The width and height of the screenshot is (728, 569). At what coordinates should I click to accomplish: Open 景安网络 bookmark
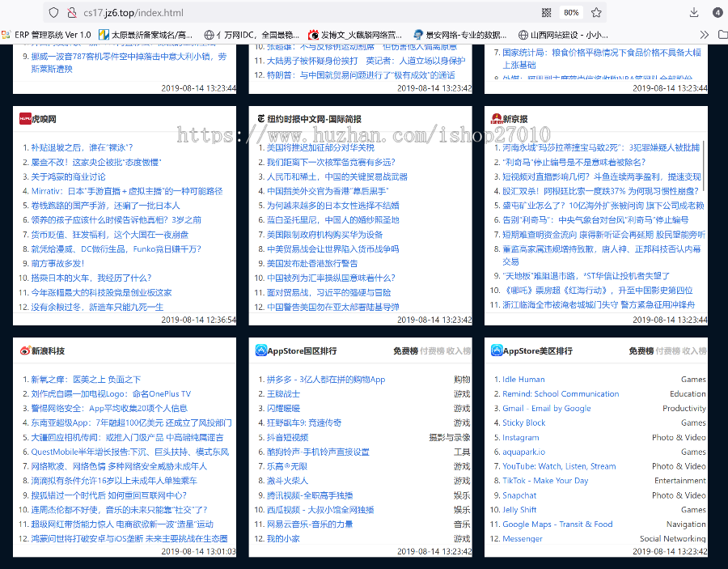tap(460, 34)
